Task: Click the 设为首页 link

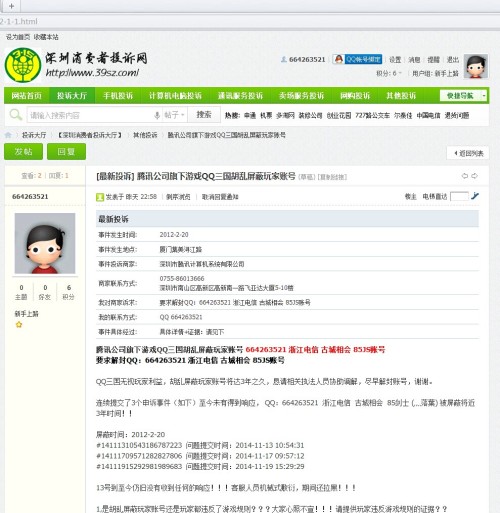Action: (18, 37)
